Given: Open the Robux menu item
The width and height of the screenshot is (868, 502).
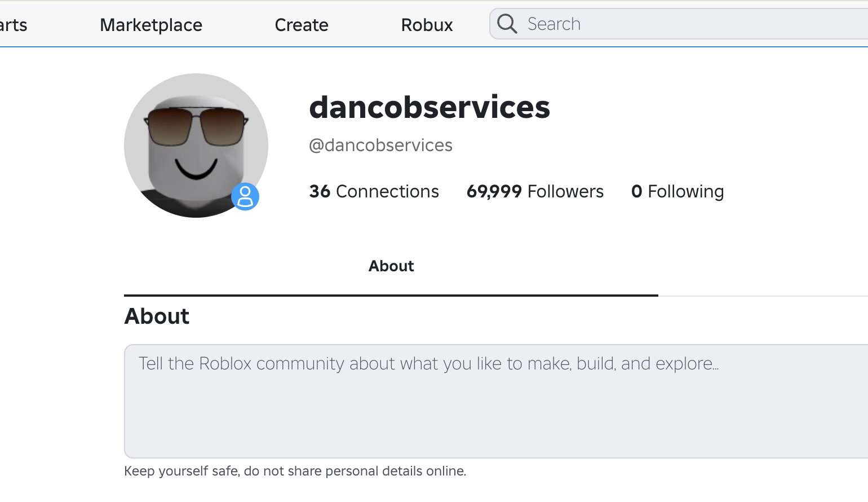Looking at the screenshot, I should [427, 25].
